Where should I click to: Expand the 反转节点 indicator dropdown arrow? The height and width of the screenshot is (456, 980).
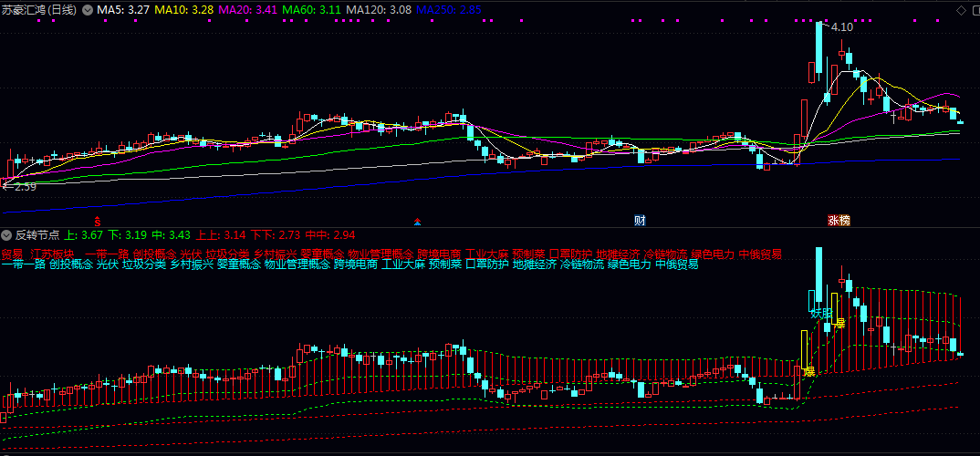point(6,235)
